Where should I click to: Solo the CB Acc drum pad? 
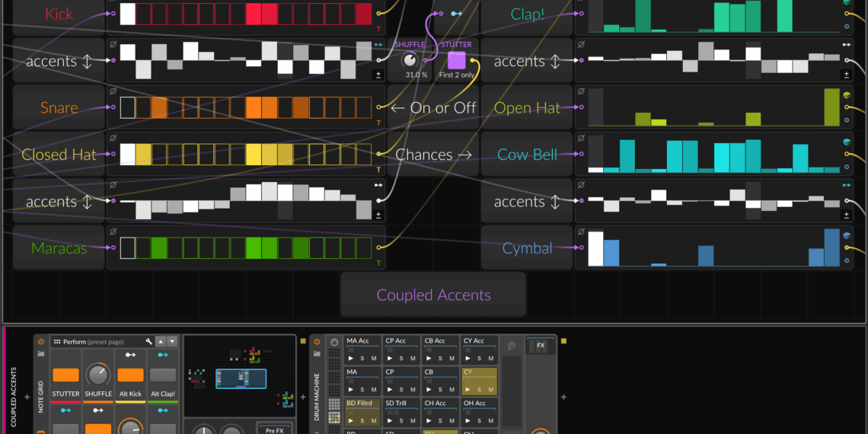tap(439, 358)
